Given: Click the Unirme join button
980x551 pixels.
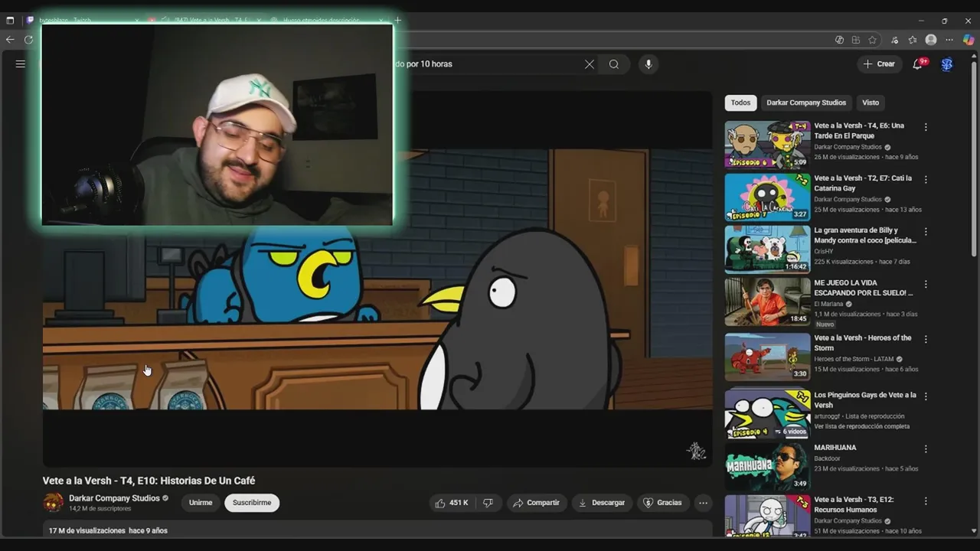Looking at the screenshot, I should pos(201,503).
